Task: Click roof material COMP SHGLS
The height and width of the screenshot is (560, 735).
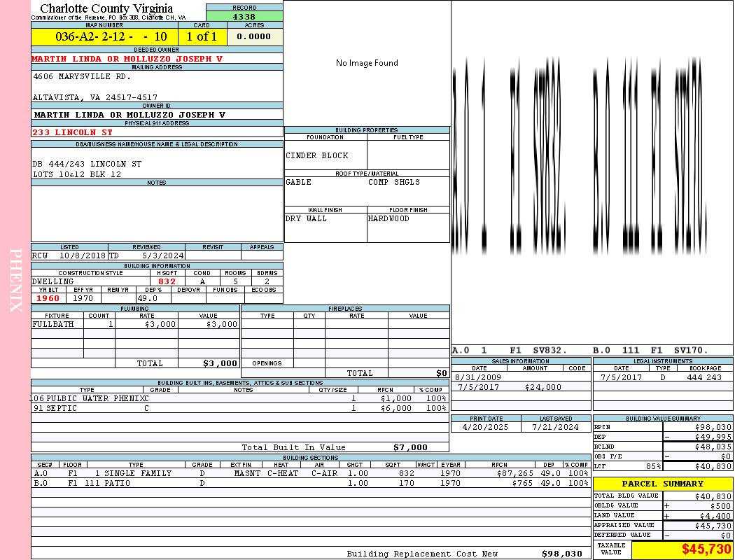Action: tap(394, 182)
